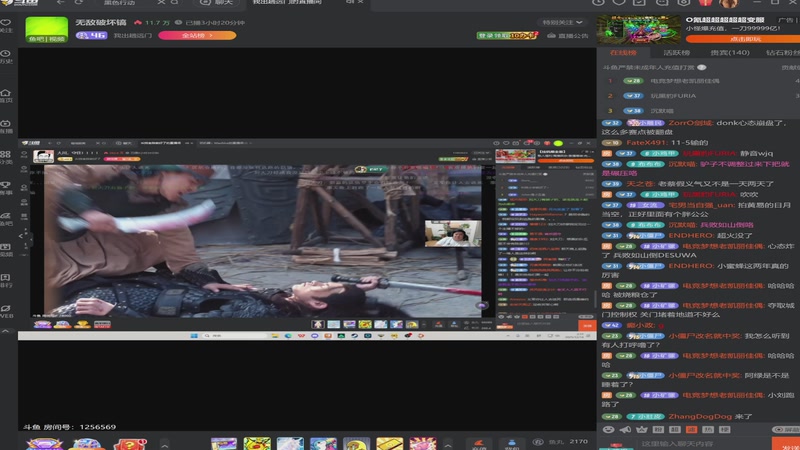Click the chat input field
This screenshot has height=450, width=800.
tap(702, 444)
